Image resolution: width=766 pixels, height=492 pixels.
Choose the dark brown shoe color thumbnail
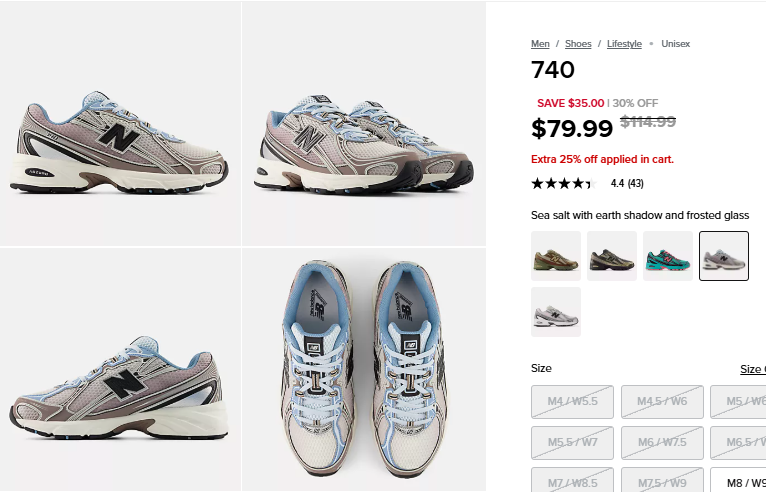click(x=612, y=256)
